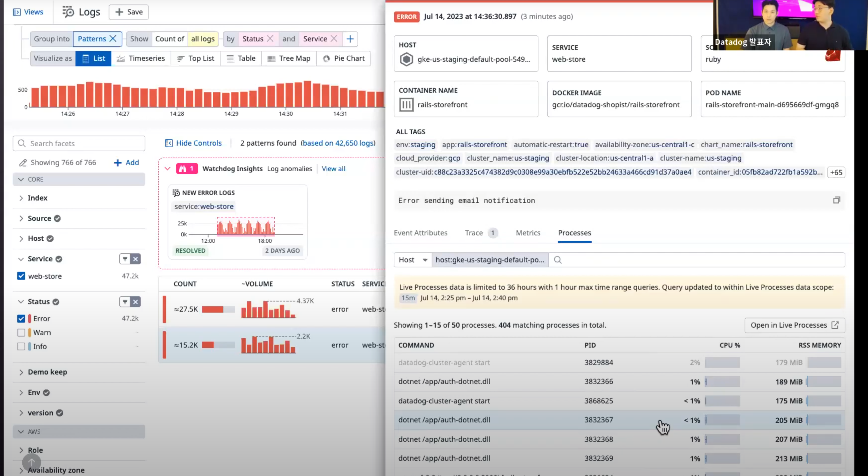Remove the Status group-by with its X
The width and height of the screenshot is (868, 476).
pyautogui.click(x=270, y=39)
